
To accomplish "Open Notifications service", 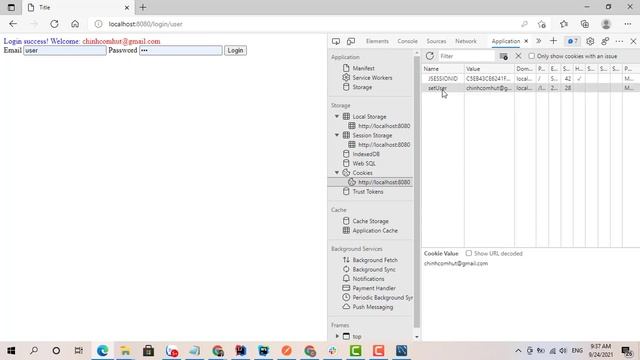I will pyautogui.click(x=368, y=279).
